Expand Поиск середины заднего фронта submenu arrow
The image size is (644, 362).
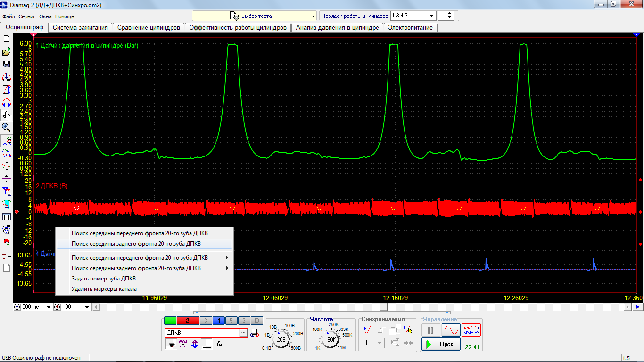(x=227, y=268)
